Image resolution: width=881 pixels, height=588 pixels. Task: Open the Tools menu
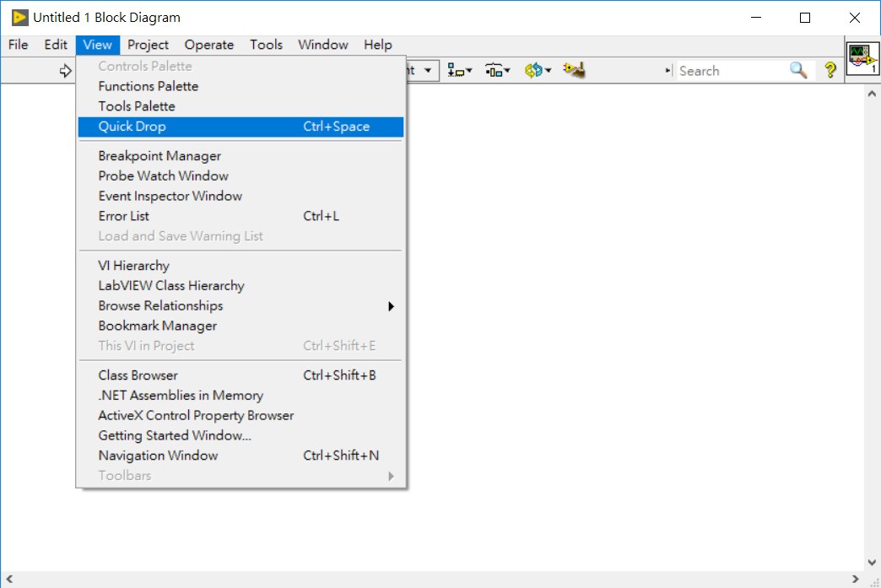coord(267,45)
